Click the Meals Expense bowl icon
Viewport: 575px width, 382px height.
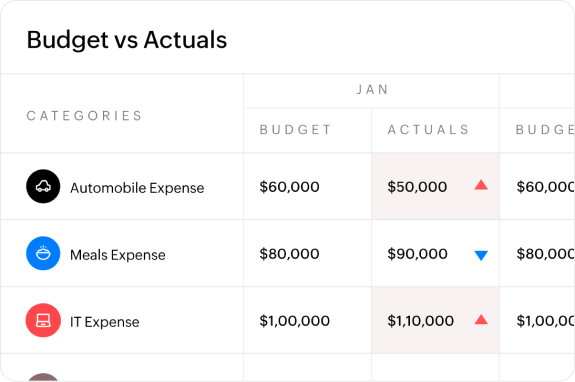pos(43,253)
